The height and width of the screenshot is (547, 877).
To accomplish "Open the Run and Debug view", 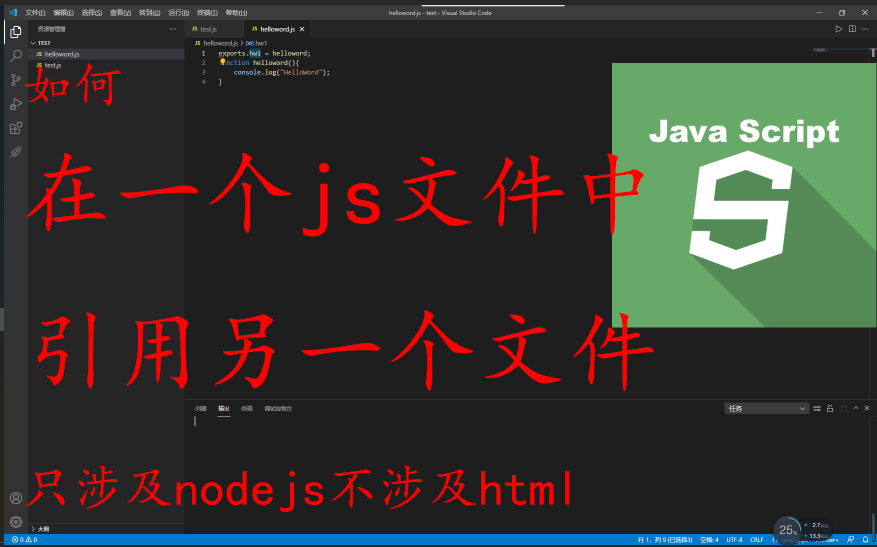I will tap(16, 104).
